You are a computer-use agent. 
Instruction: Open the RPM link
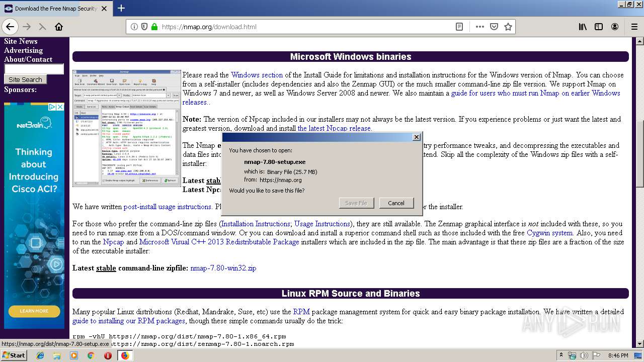click(x=301, y=312)
